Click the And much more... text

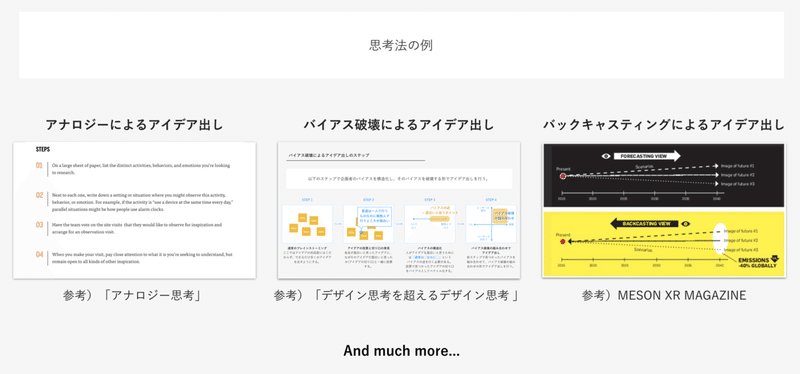point(401,351)
